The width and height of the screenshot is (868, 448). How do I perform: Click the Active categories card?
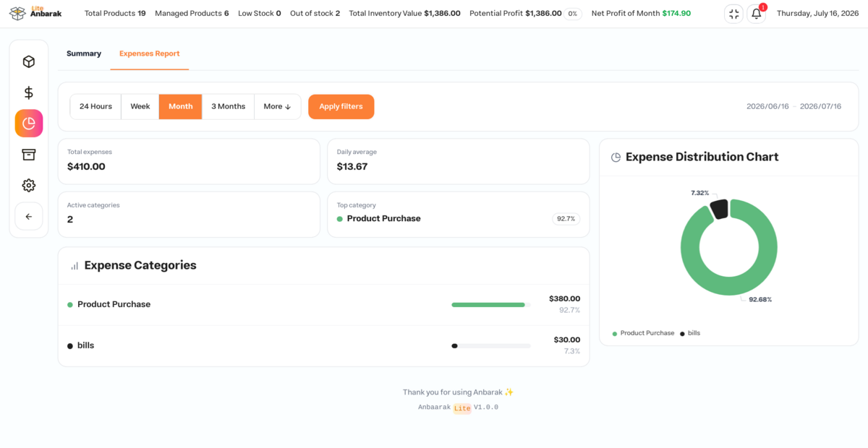point(189,215)
